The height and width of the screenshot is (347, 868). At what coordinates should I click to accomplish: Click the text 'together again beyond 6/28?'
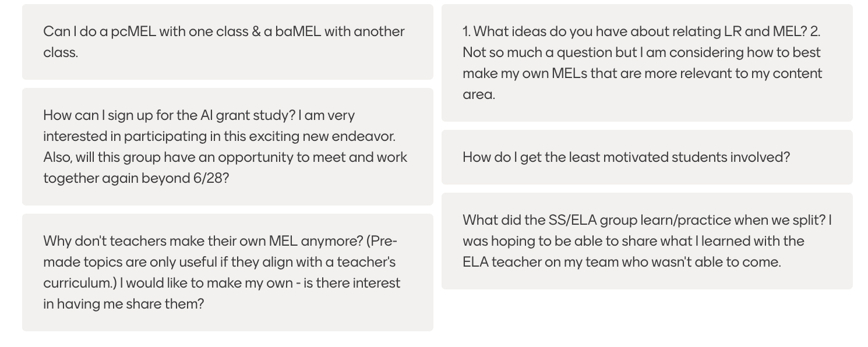tap(136, 178)
